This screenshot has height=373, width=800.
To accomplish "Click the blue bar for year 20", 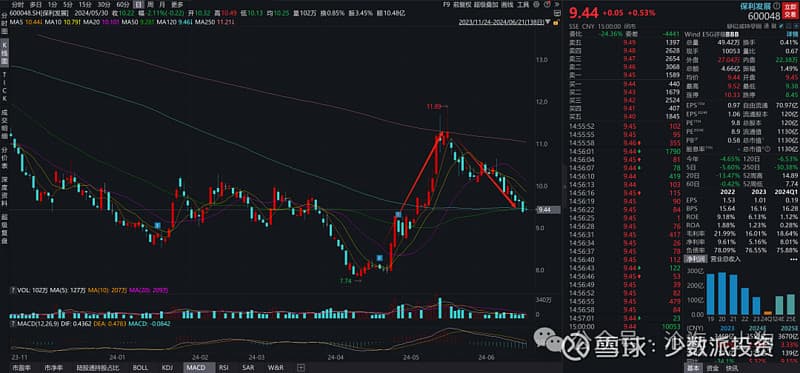I will pyautogui.click(x=721, y=294).
